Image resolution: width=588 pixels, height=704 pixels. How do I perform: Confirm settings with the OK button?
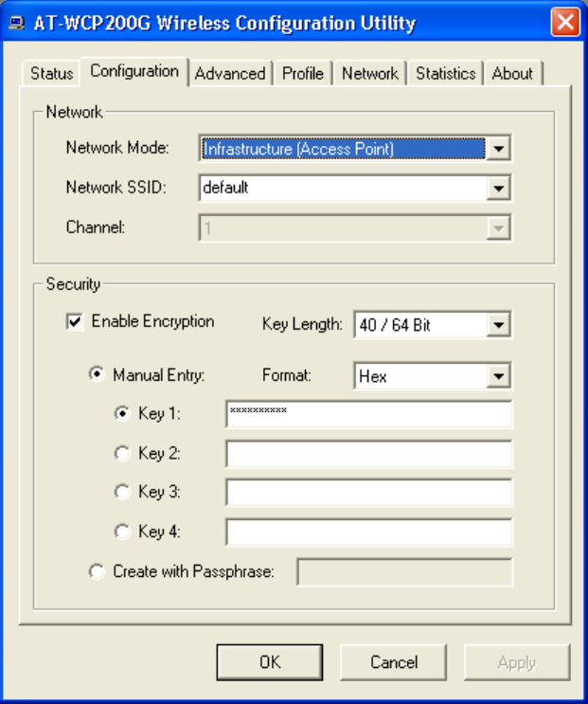coord(270,662)
